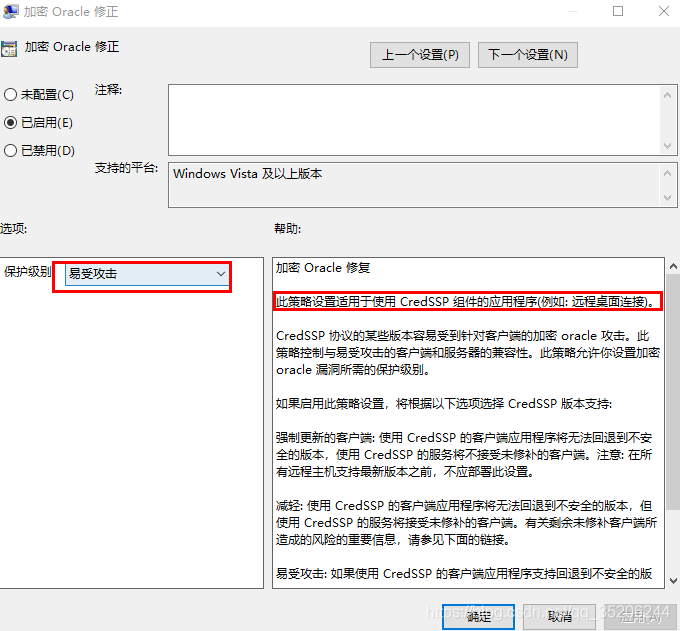Click the 注释 box scroll down arrow
Viewport: 680px width, 631px height.
669,145
